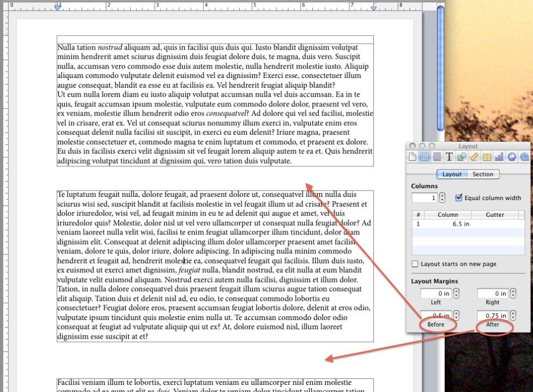Click the Right margin field
The image size is (533, 392).
pos(492,293)
